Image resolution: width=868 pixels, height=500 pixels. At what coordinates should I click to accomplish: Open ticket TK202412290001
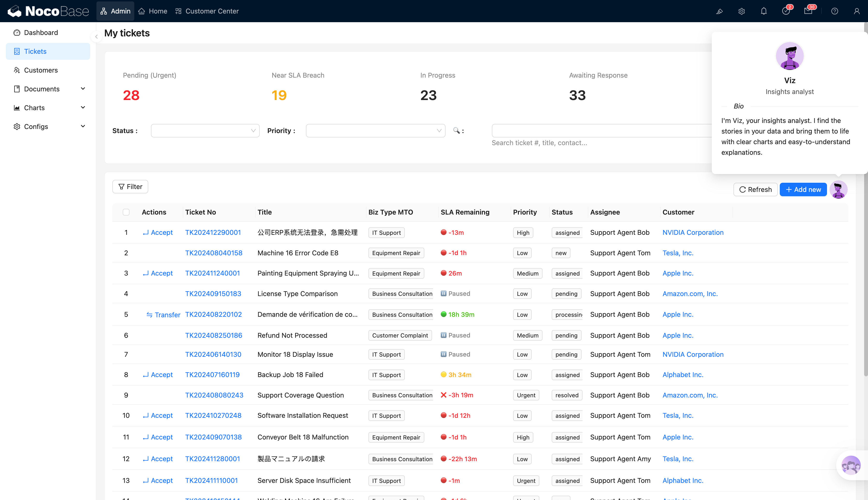click(213, 232)
